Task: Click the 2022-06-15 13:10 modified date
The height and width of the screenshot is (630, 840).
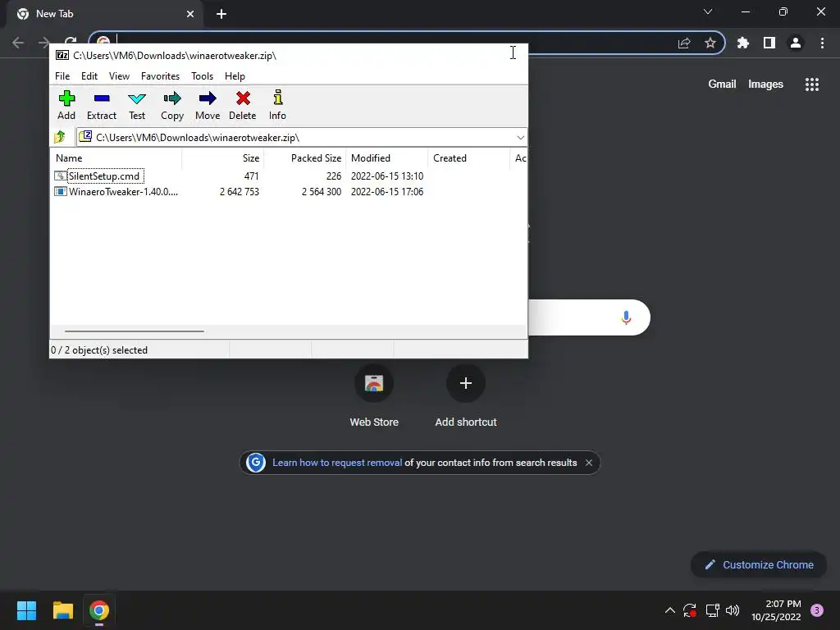Action: (x=387, y=176)
